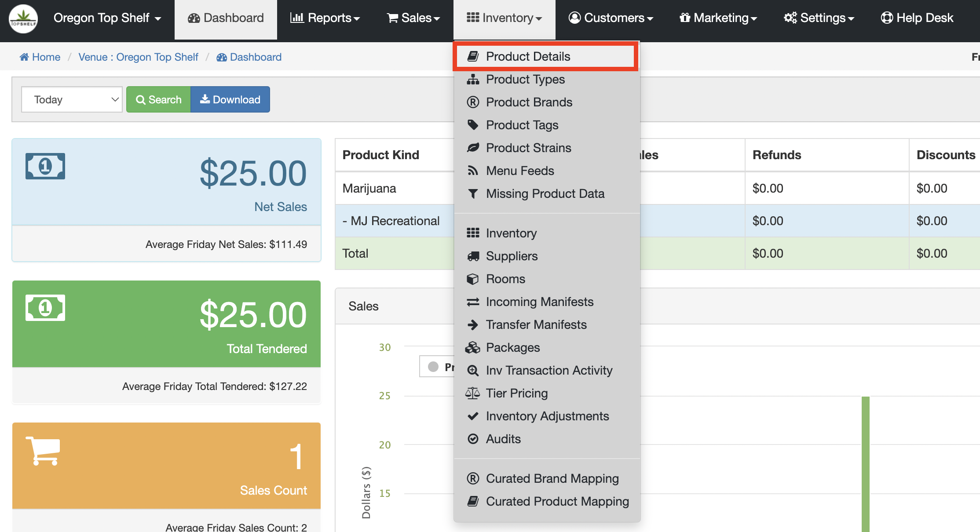Click the Incoming Manifests exchange icon

[473, 302]
